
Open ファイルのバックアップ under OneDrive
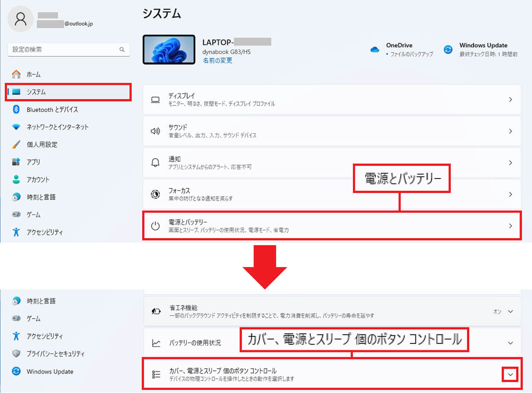click(411, 54)
